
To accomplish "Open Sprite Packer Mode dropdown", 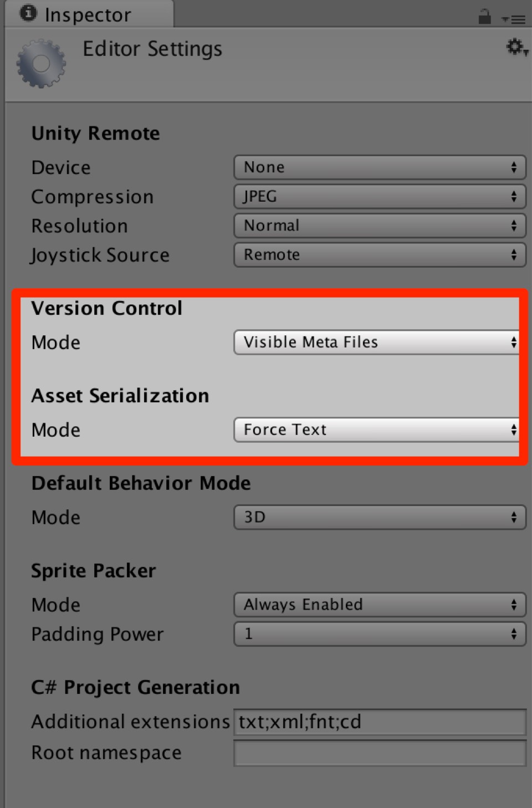I will 380,605.
